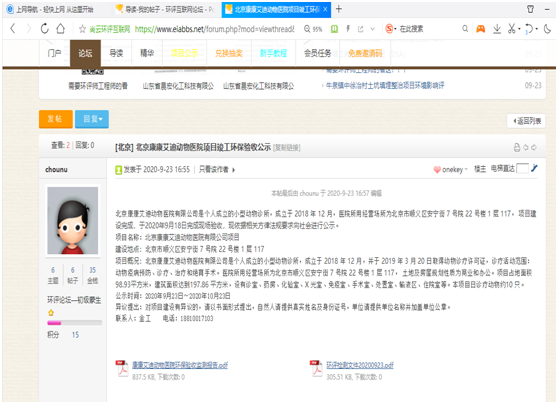Click the 复制链接 link beside the title

point(287,147)
